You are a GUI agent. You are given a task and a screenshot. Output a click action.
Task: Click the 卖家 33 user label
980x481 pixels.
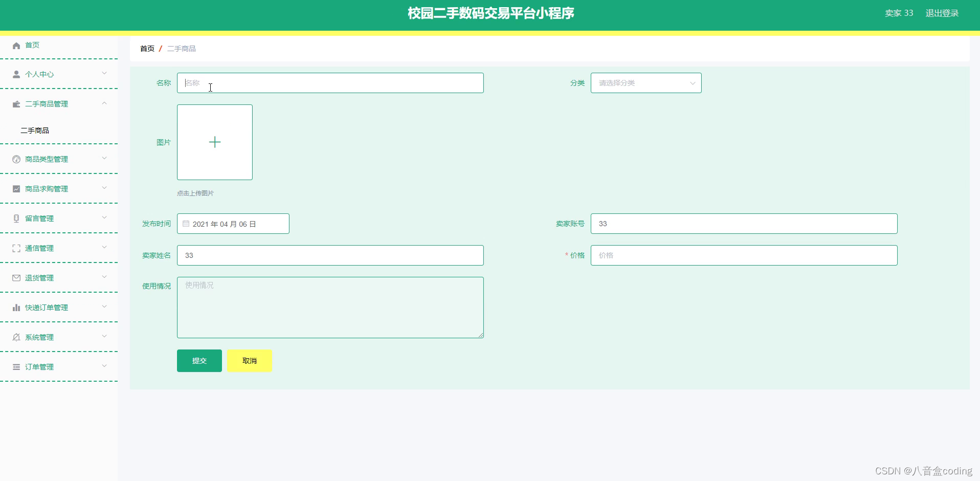[899, 13]
